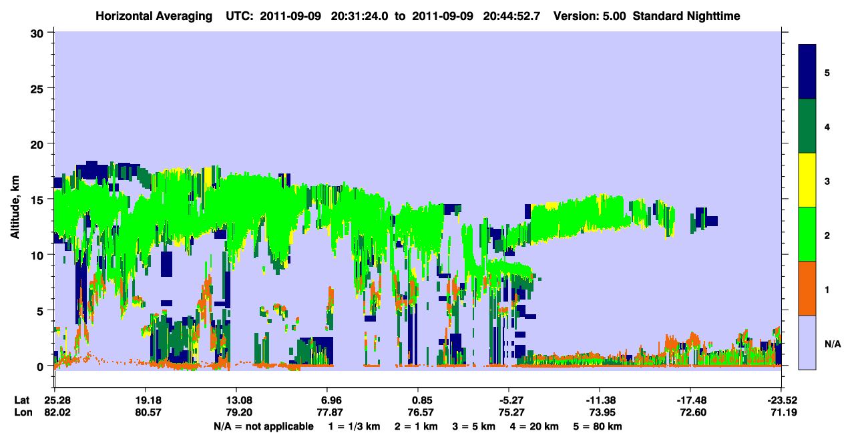Click the longitude value 71.19

point(781,413)
